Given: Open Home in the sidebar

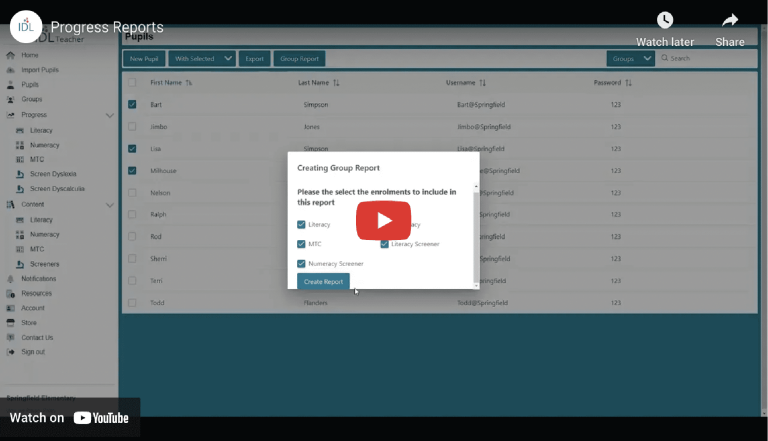Looking at the screenshot, I should click(29, 55).
